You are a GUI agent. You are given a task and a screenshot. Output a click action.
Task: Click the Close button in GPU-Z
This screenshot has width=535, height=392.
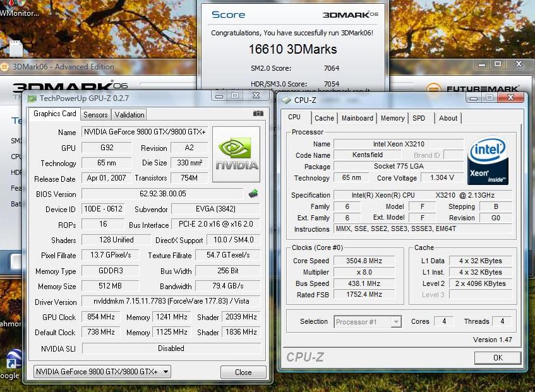pos(243,372)
